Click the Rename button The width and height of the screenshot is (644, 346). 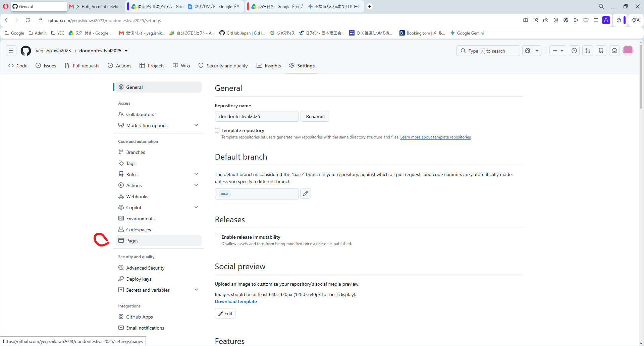pos(315,116)
